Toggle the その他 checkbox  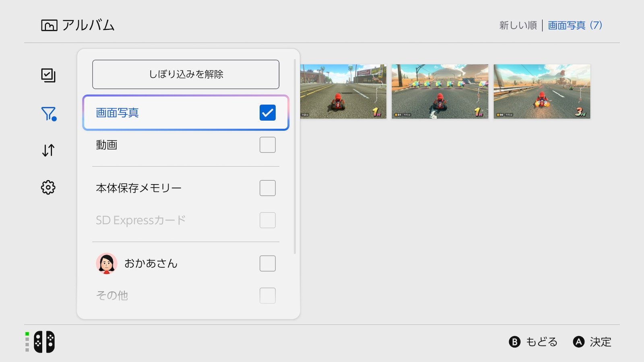[x=268, y=296]
